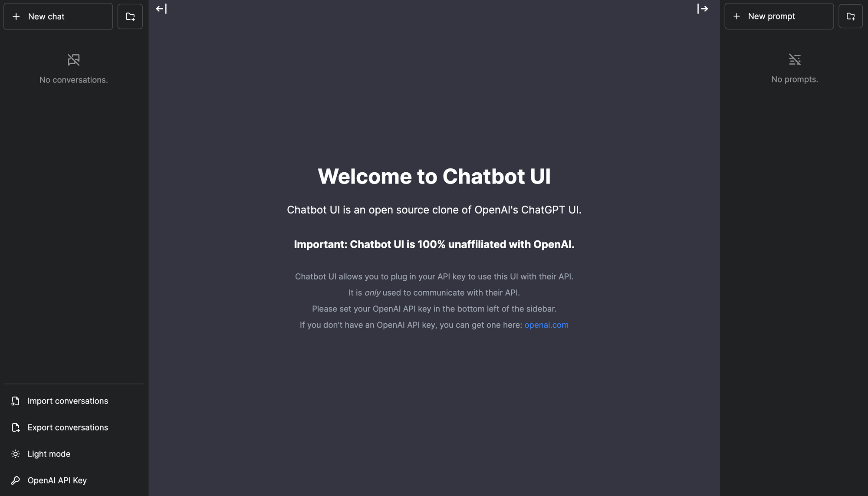Screen dimensions: 868x496
Task: Click the Import conversations icon
Action: pos(16,401)
